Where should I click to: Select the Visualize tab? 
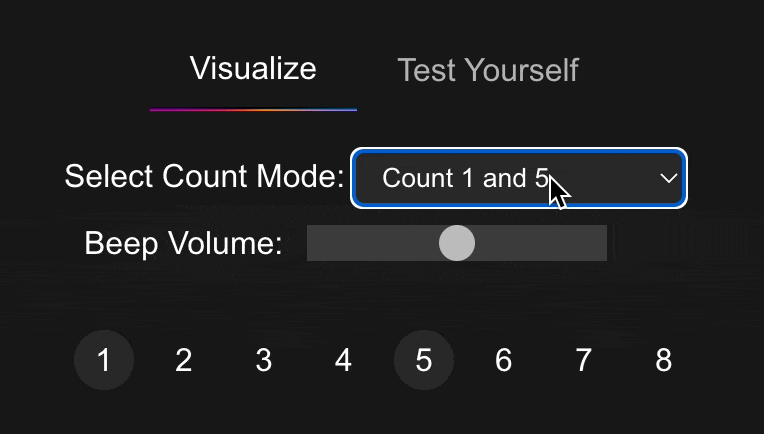click(253, 68)
